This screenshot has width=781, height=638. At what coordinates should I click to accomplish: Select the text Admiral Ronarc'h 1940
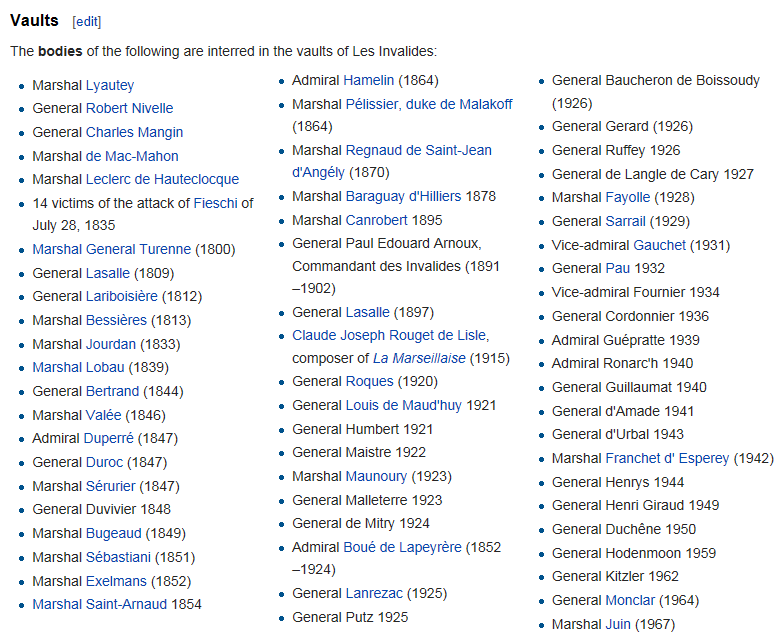click(622, 363)
